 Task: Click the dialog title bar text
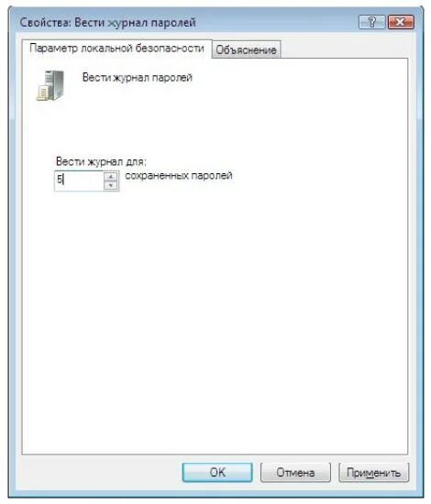click(108, 23)
